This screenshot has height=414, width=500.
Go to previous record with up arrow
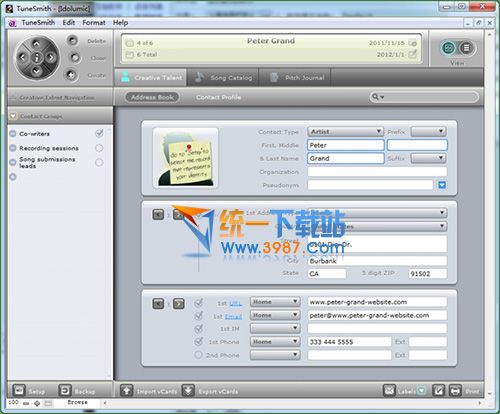[36, 44]
